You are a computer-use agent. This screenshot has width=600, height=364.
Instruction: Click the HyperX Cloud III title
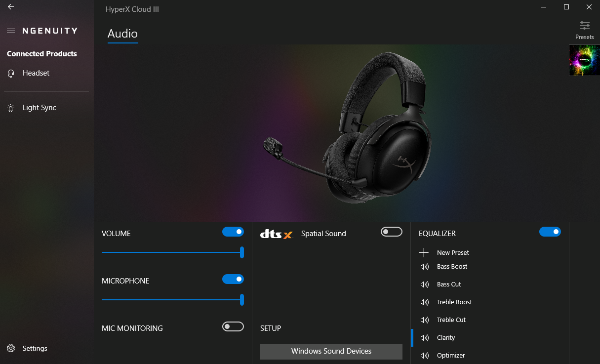point(132,9)
